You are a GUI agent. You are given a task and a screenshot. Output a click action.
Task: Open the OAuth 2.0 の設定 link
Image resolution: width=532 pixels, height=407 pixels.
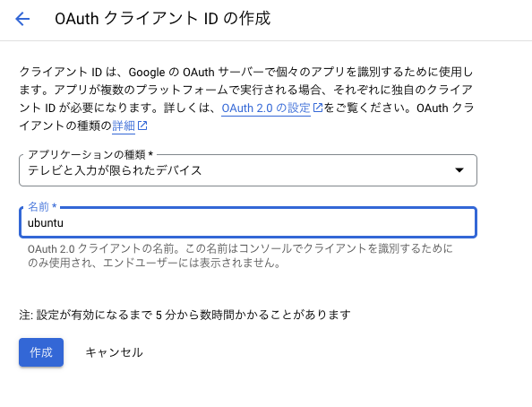(266, 108)
